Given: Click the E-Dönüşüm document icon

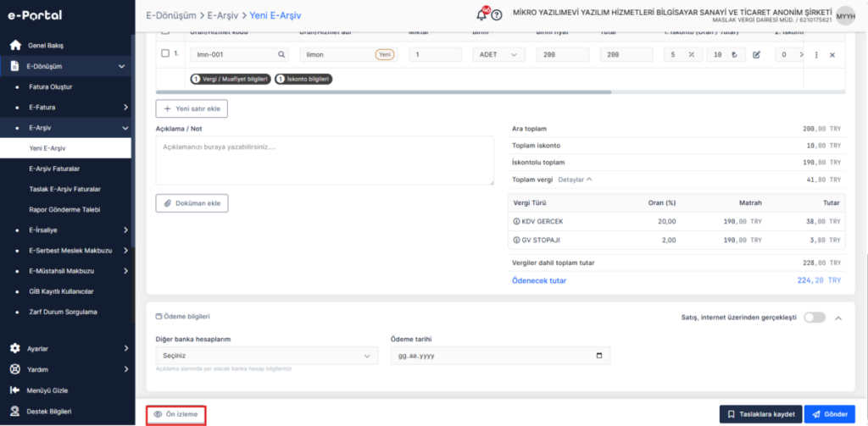Looking at the screenshot, I should pyautogui.click(x=15, y=66).
